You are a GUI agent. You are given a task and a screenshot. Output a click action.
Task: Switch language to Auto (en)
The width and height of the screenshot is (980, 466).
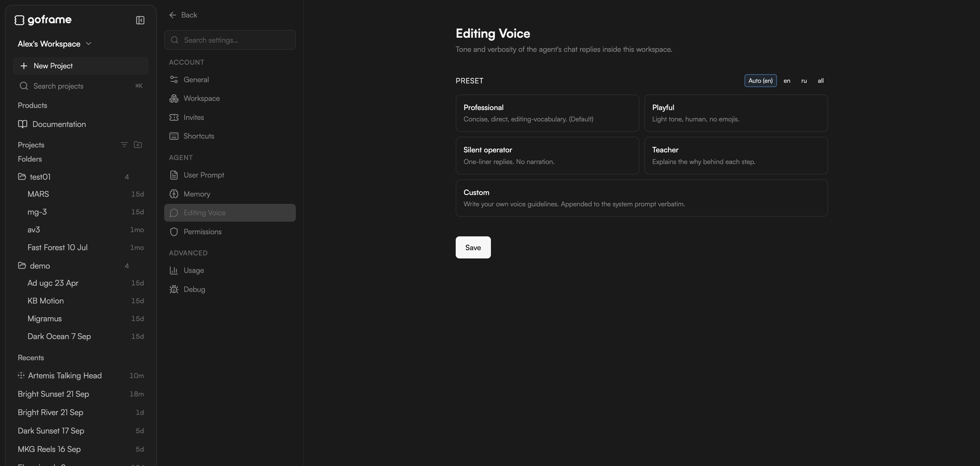tap(760, 81)
